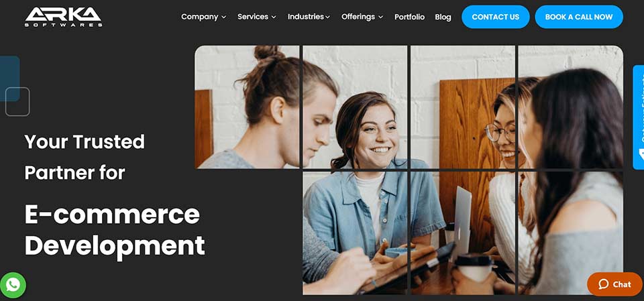Expand the Services dropdown chevron

click(x=274, y=17)
